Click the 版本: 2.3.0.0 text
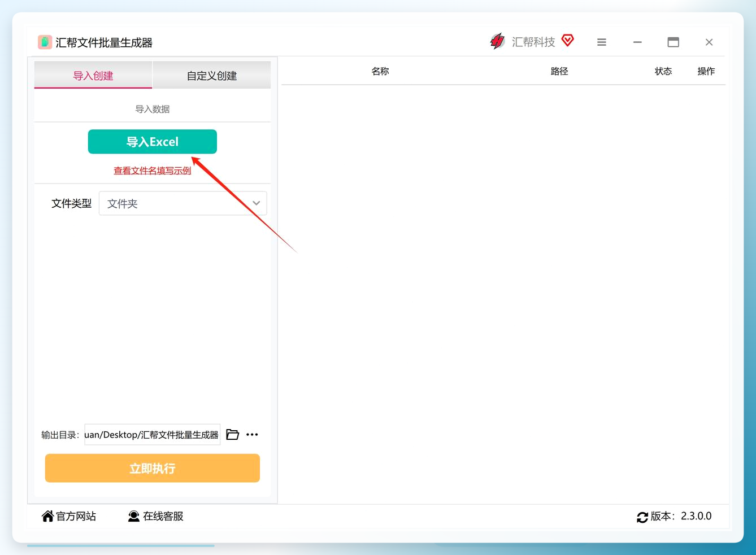This screenshot has height=555, width=756. pos(681,516)
